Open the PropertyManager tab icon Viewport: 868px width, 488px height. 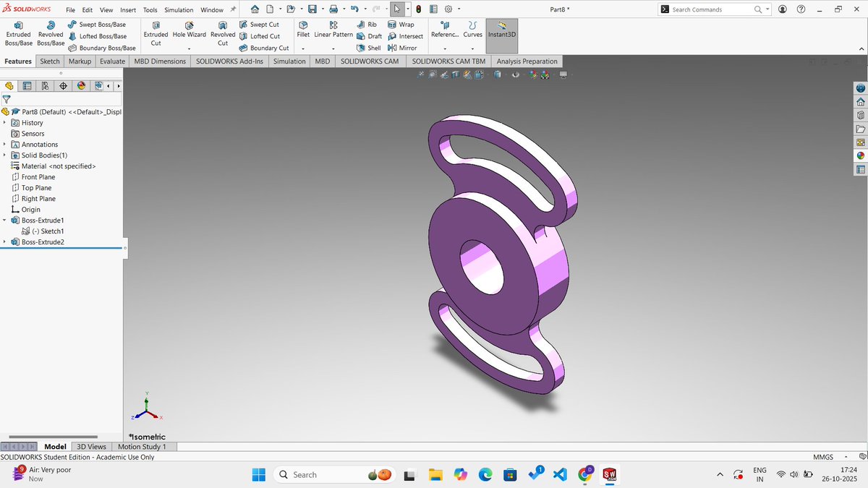pyautogui.click(x=27, y=86)
